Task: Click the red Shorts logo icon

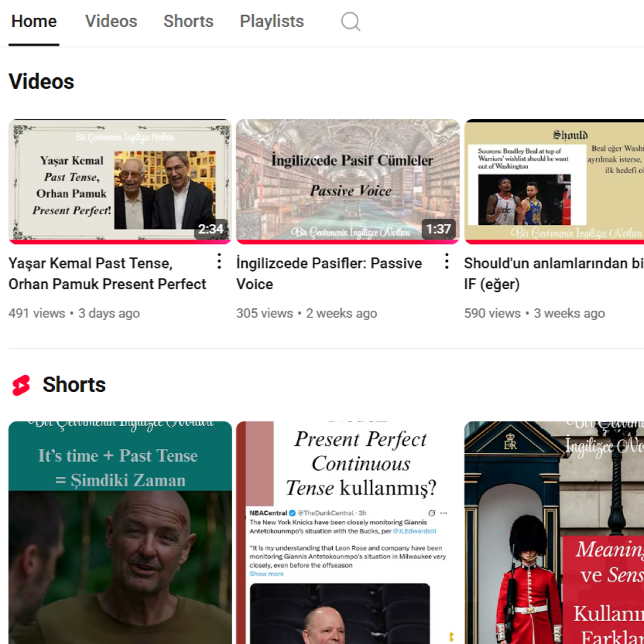Action: [x=21, y=385]
